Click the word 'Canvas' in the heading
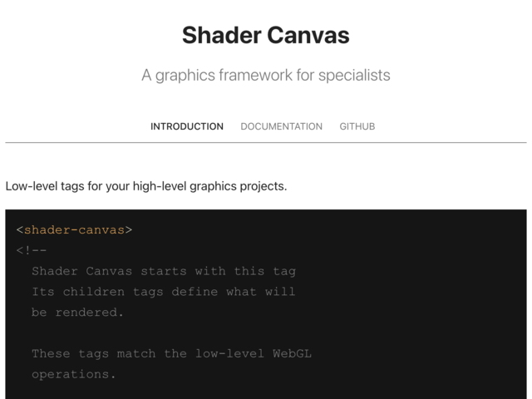532x399 pixels. pyautogui.click(x=308, y=35)
